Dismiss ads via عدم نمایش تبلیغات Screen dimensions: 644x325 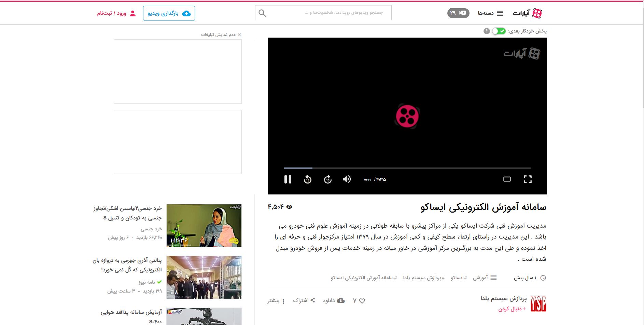coord(221,35)
